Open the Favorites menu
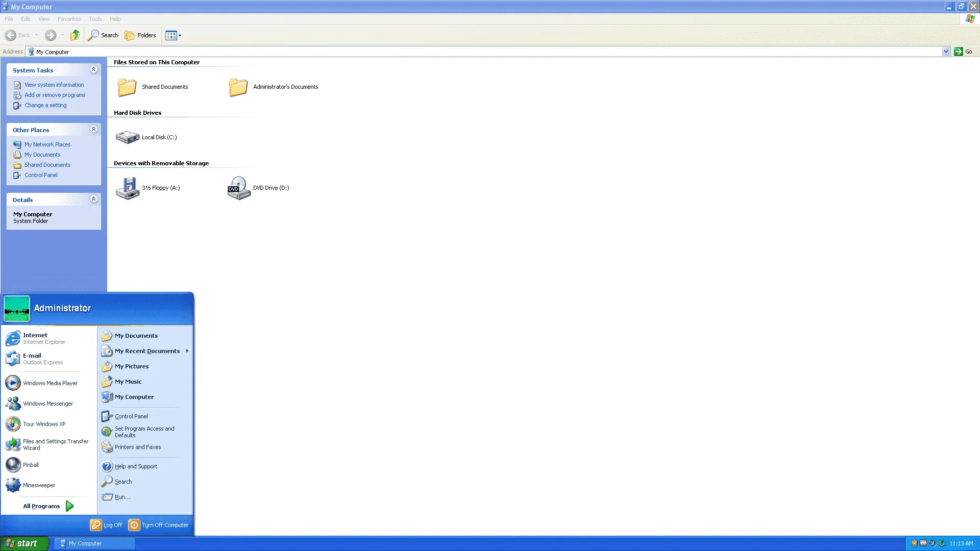The width and height of the screenshot is (980, 551). point(69,19)
